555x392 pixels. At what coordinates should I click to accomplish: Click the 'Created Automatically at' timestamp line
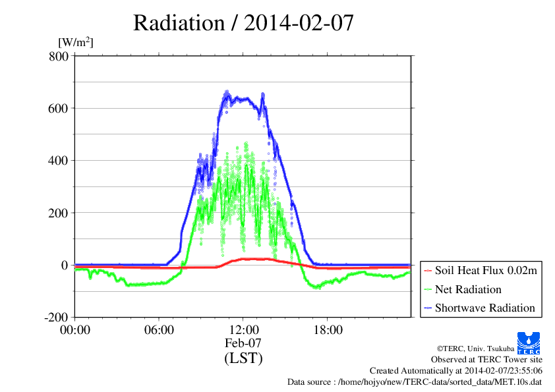click(456, 371)
